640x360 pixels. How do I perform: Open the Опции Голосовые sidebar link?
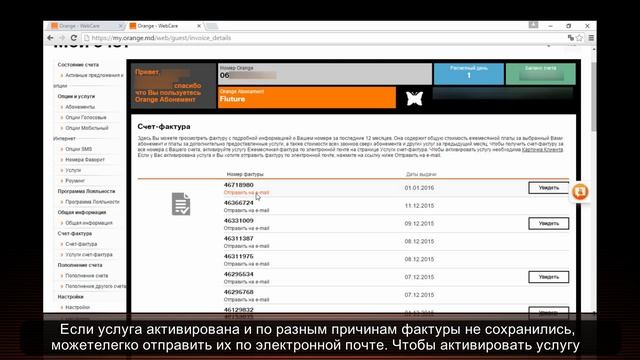point(85,118)
